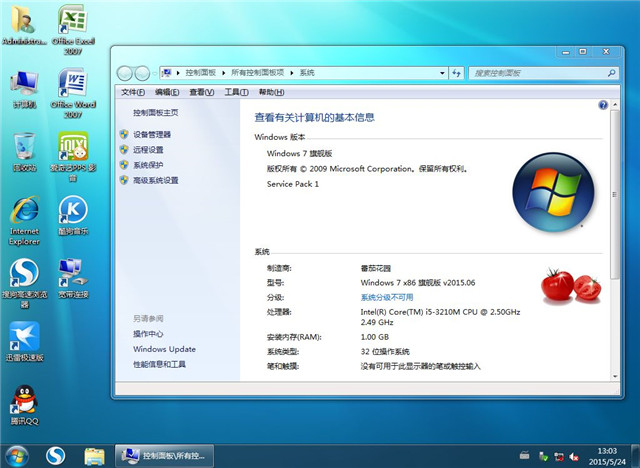Open the Internet Explorer desktop icon

[24, 220]
